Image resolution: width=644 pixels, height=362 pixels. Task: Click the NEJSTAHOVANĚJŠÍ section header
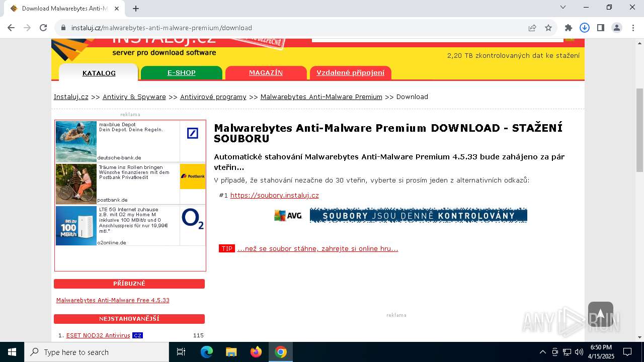pos(129,319)
